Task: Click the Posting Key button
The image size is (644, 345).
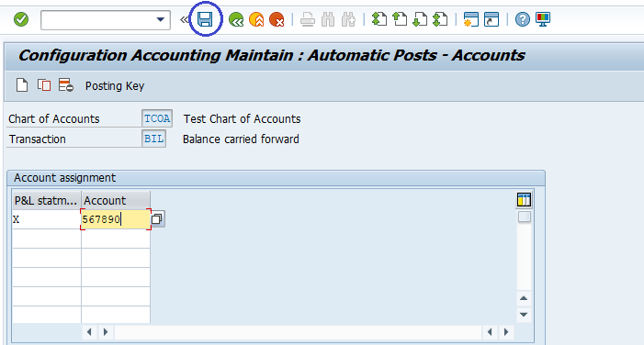Action: pos(115,85)
